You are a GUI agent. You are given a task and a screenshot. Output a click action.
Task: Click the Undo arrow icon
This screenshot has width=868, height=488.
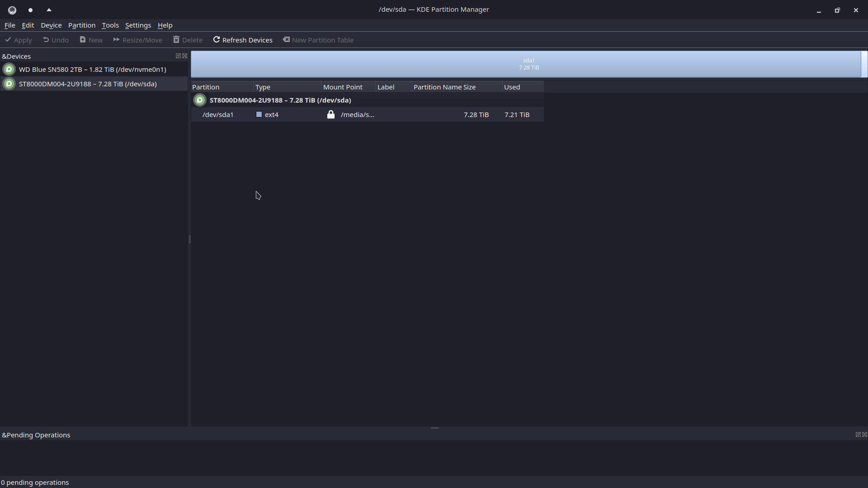pyautogui.click(x=46, y=40)
